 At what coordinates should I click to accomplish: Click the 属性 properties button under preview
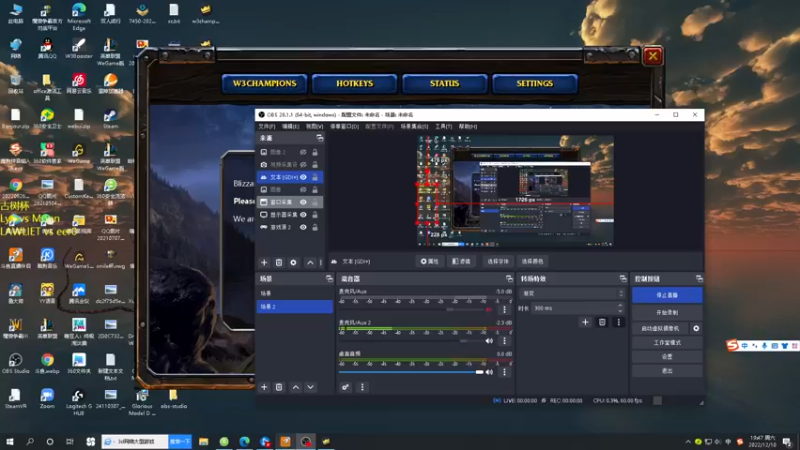430,261
